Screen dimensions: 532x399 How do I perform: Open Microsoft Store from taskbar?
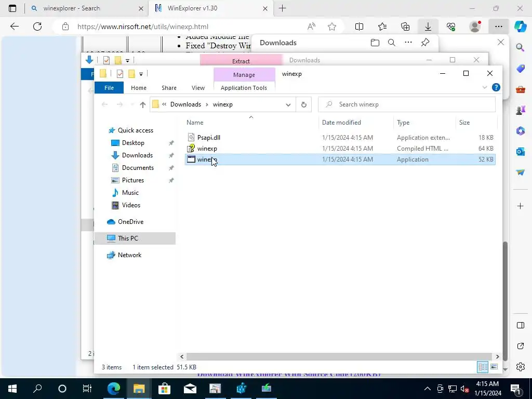click(x=165, y=389)
